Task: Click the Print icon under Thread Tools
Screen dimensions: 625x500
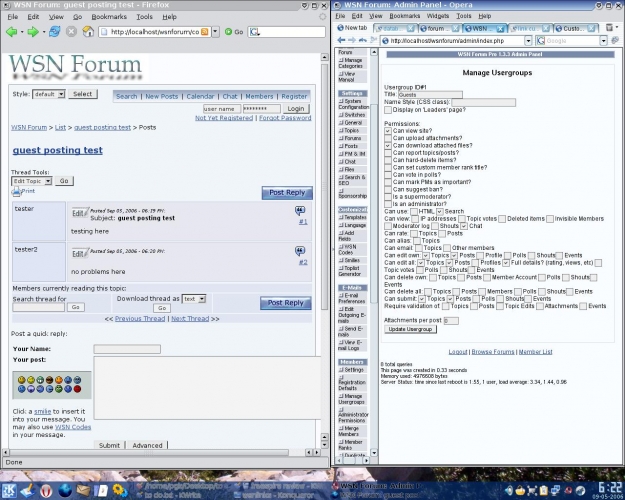Action: click(17, 191)
